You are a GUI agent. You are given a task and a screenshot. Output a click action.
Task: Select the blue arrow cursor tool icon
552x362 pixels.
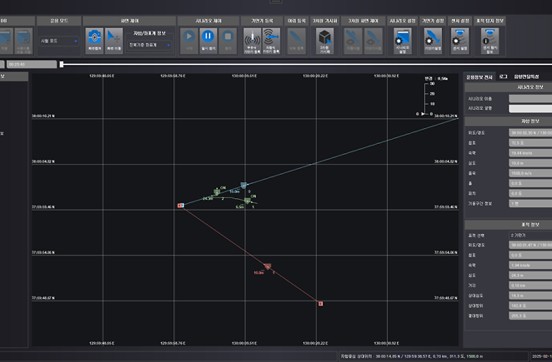click(114, 41)
